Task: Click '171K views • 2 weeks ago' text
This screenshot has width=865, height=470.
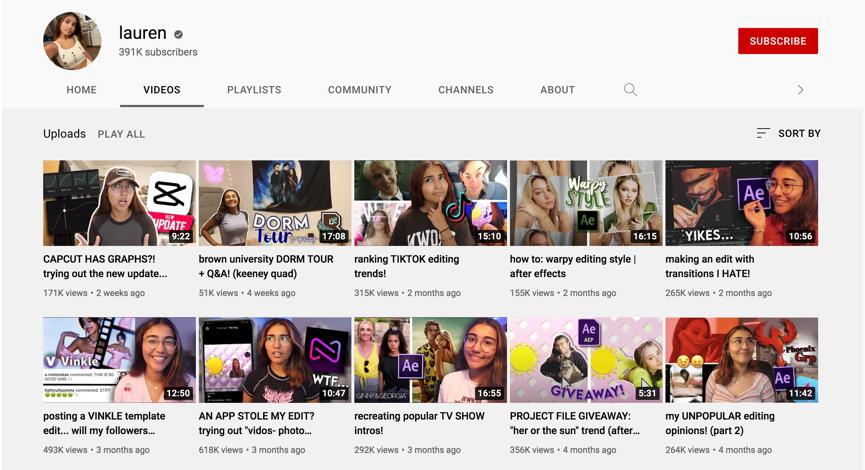Action: tap(94, 293)
